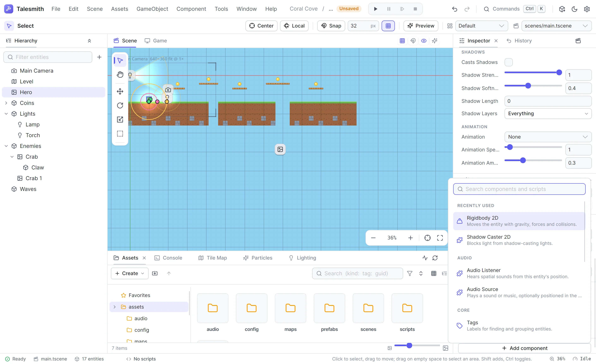Select the move tool in scene toolbar
Screen dimensions: 596x364
(120, 91)
